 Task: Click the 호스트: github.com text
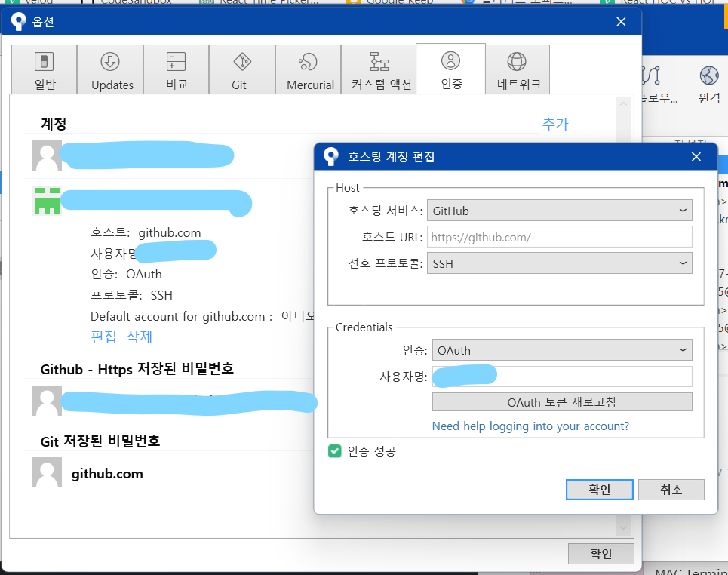coord(146,232)
